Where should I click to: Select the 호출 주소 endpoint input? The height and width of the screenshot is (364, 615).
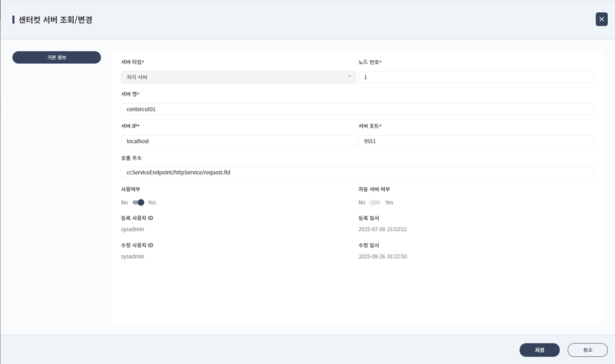357,172
